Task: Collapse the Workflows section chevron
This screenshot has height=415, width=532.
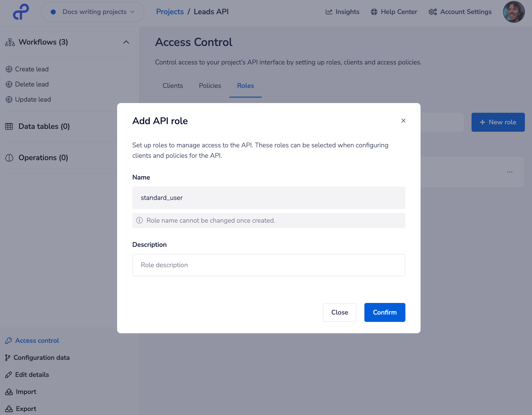Action: pyautogui.click(x=126, y=42)
